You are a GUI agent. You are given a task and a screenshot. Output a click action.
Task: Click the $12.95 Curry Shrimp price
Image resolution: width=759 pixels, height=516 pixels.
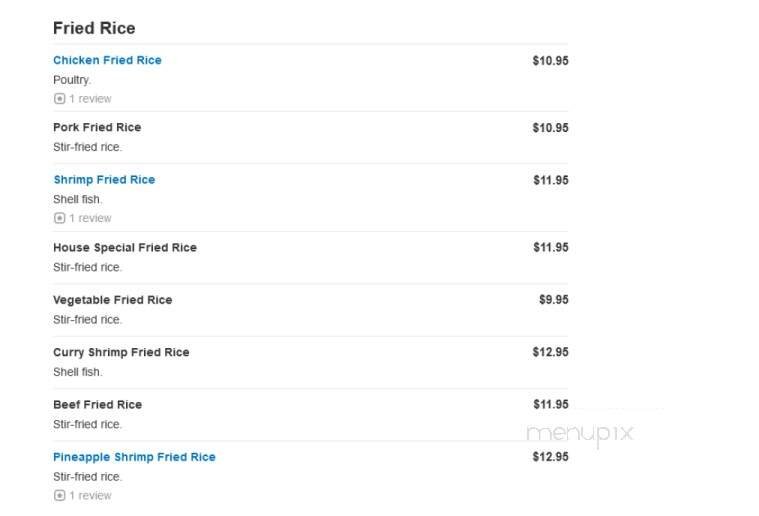550,352
